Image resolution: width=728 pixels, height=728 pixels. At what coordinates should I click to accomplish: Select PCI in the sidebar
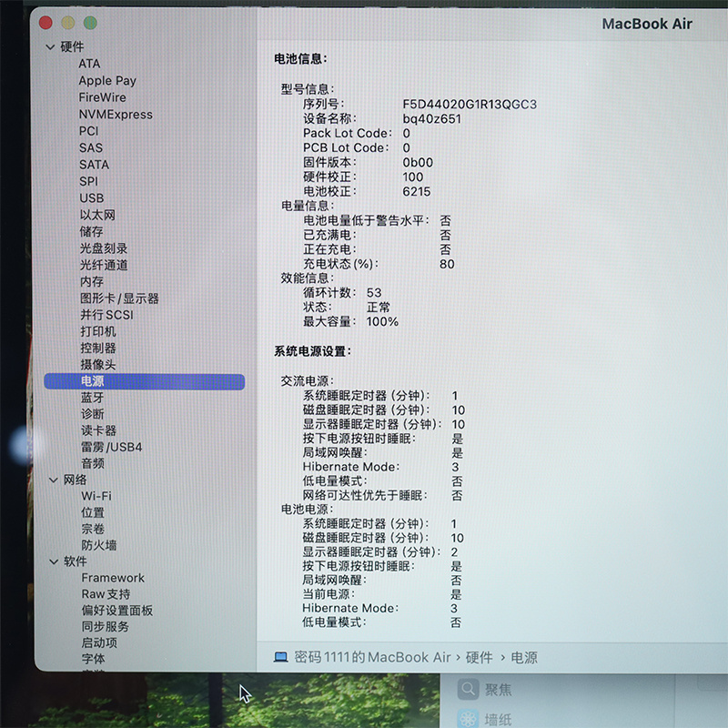88,131
